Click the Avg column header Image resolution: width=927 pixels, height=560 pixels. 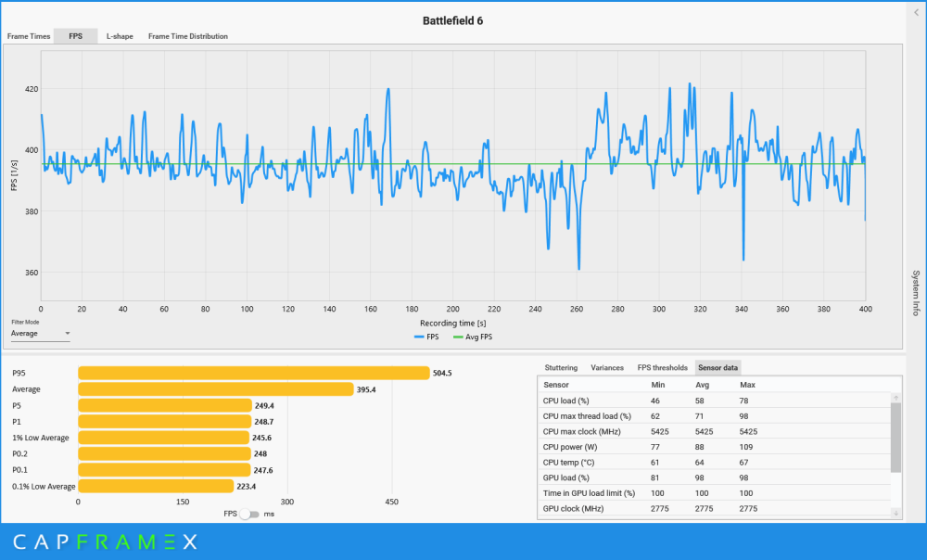(x=703, y=385)
